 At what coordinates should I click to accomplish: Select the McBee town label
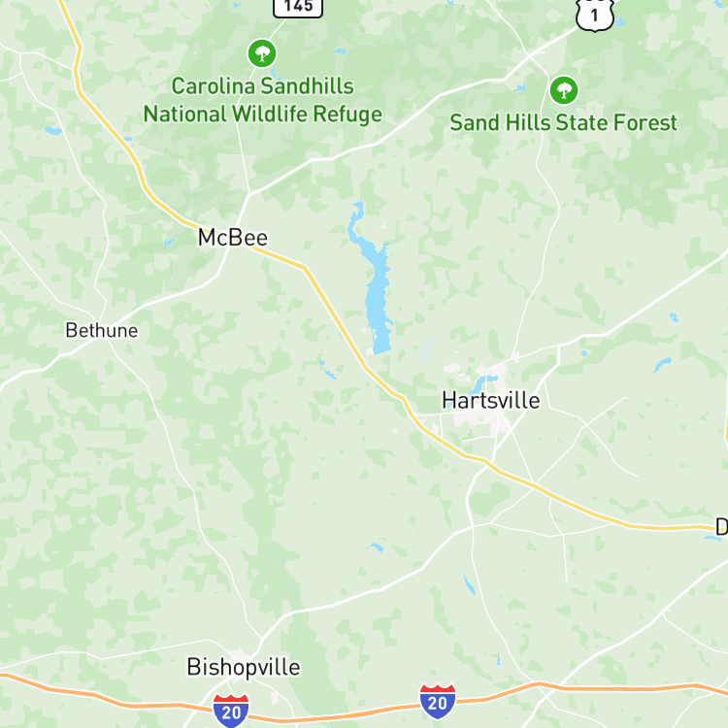click(233, 238)
